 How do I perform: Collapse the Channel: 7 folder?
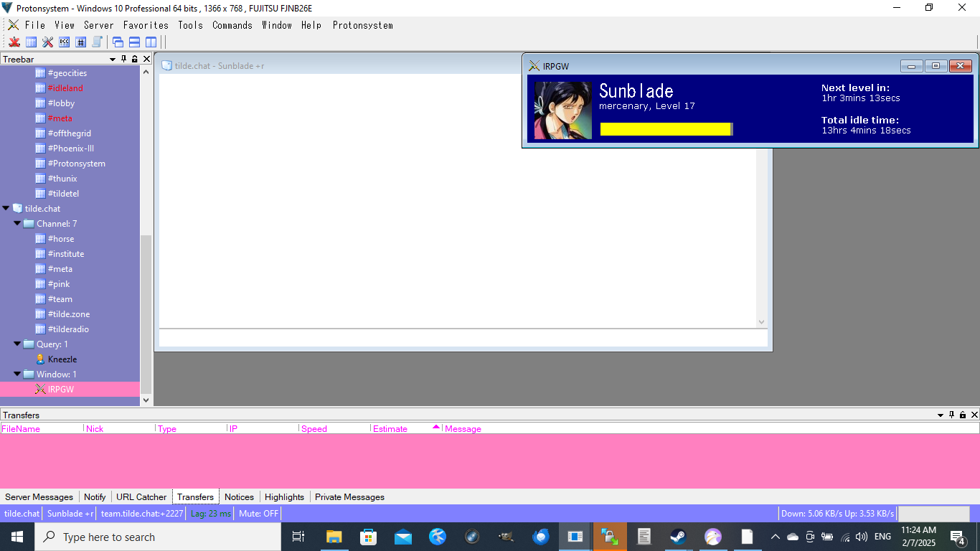coord(17,223)
